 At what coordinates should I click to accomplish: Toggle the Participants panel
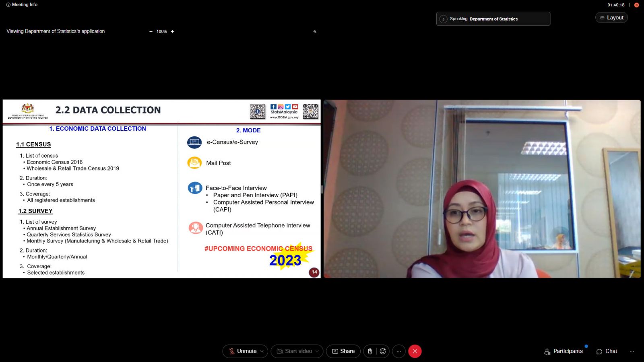[x=563, y=351]
